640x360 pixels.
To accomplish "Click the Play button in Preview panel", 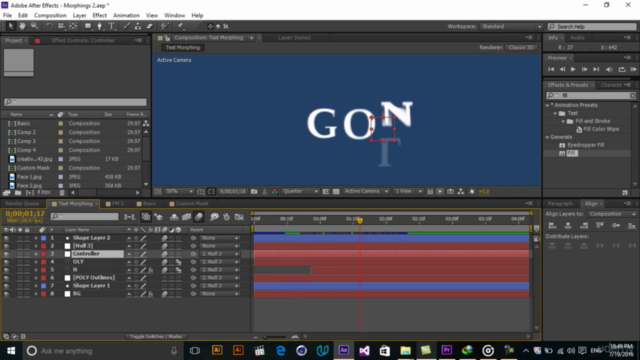I will (573, 69).
